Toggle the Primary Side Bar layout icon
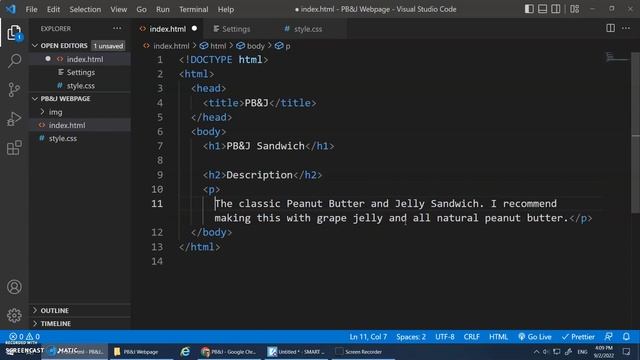The height and width of the screenshot is (360, 640). tap(529, 9)
